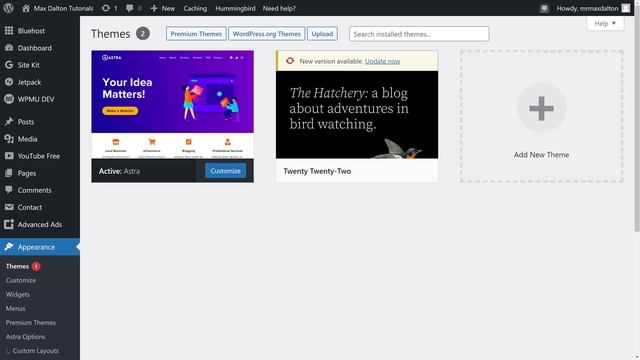
Task: Click the Site Kit Google icon
Action: (9, 65)
